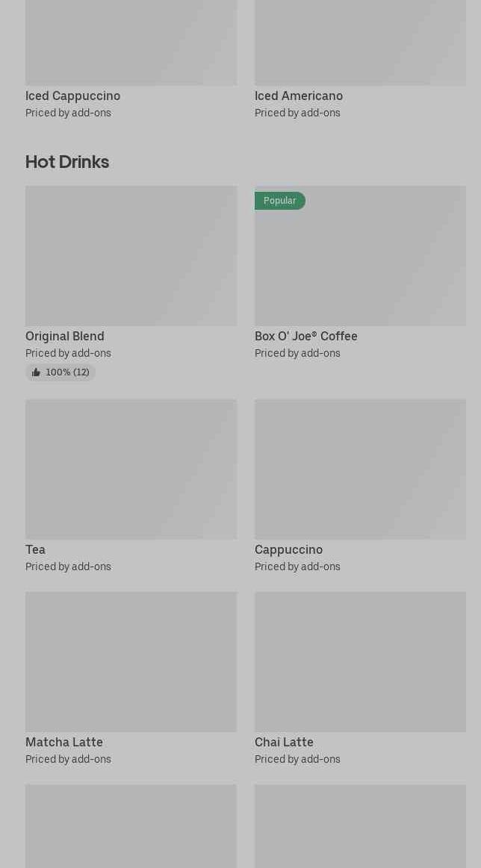Select Original Blend product image
This screenshot has width=481, height=868.
click(131, 256)
